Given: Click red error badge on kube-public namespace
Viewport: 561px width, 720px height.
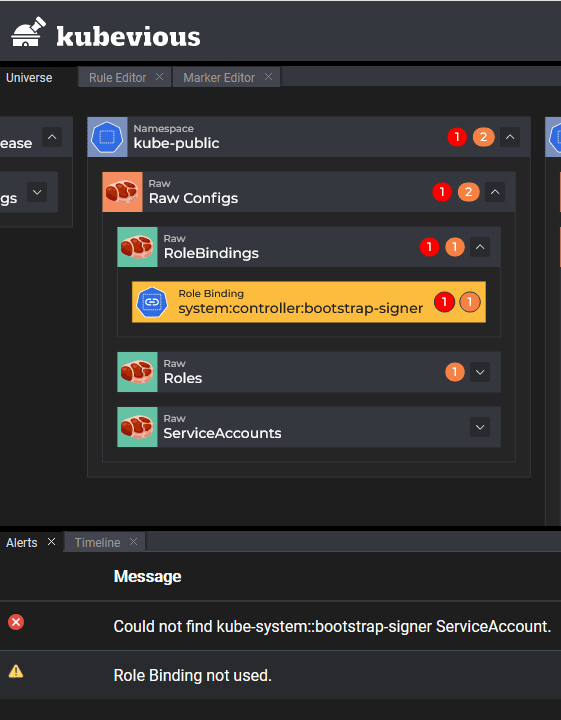Looking at the screenshot, I should (457, 137).
